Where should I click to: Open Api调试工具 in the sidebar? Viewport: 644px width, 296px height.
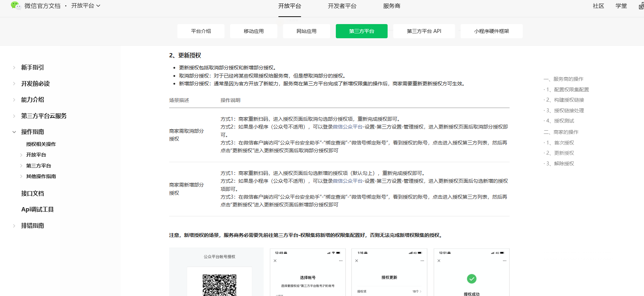[37, 209]
